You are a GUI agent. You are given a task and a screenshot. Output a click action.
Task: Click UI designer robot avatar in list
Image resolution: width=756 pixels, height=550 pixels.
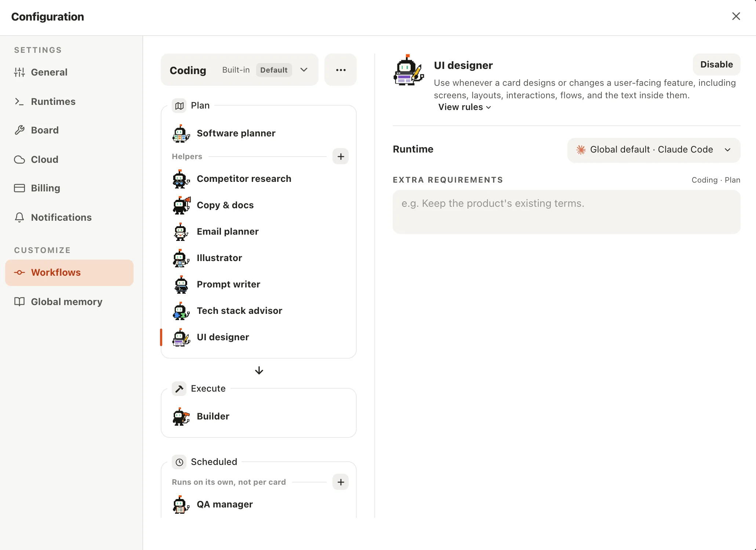click(181, 337)
